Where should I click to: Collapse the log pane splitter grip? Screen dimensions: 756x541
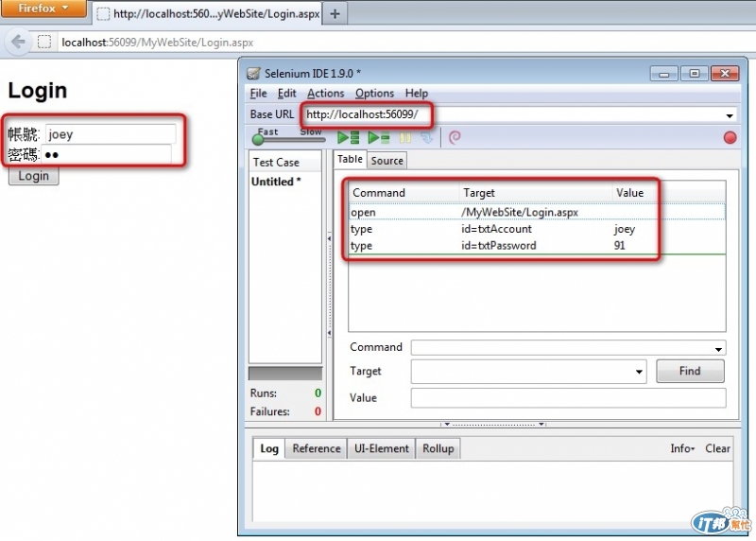(x=493, y=425)
